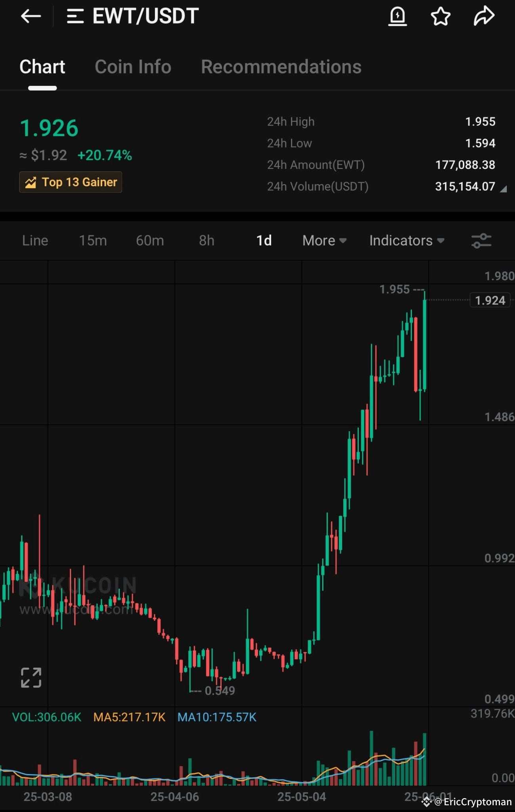The width and height of the screenshot is (515, 812).
Task: Tap the 1.955 high price label
Action: [395, 289]
